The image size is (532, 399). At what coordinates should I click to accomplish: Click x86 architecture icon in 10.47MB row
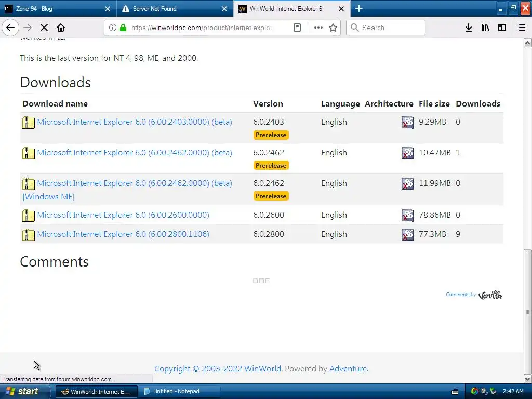407,153
